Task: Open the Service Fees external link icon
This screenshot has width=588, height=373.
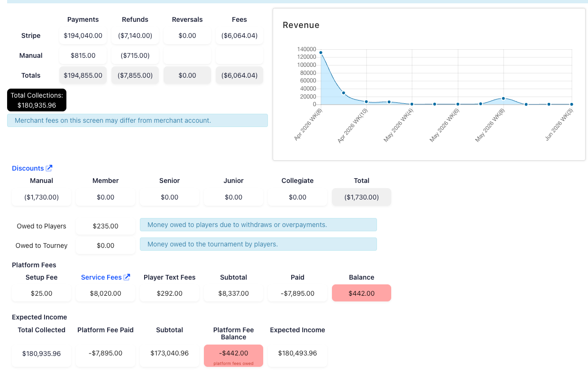Action: (x=127, y=277)
